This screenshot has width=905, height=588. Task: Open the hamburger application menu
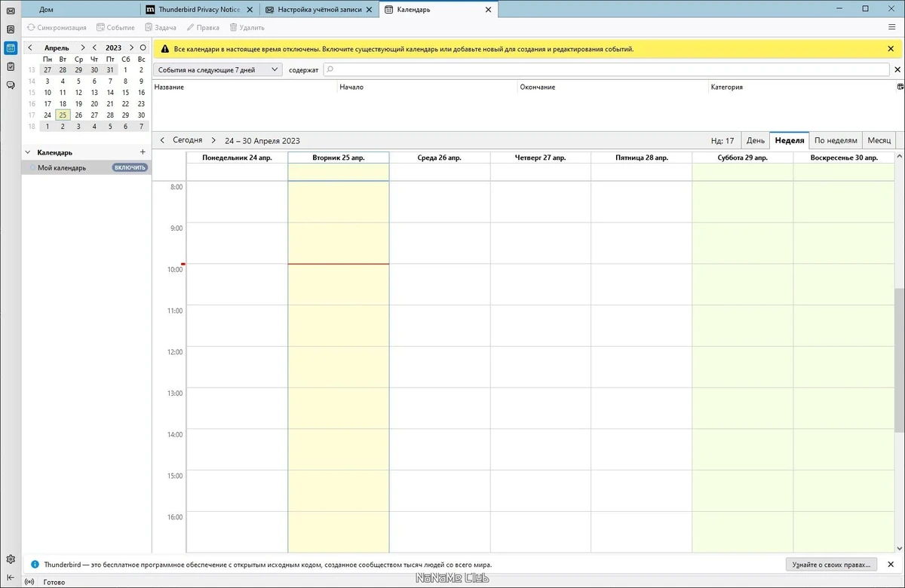point(892,27)
